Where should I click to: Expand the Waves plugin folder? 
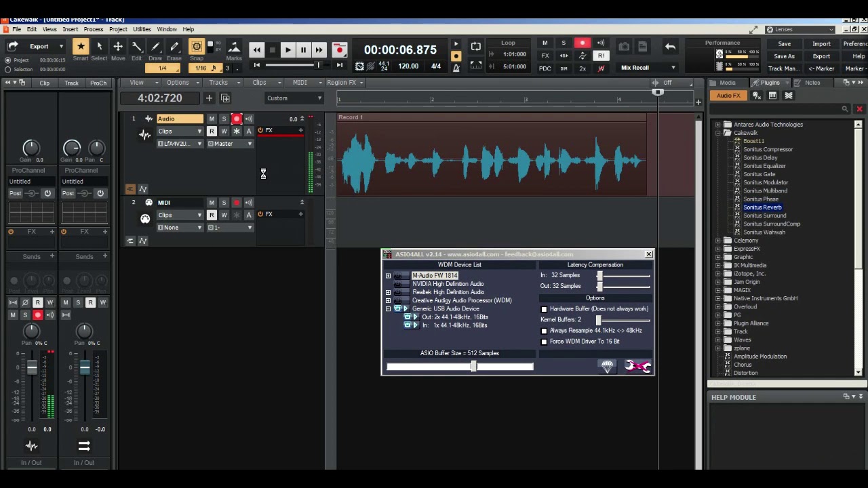pyautogui.click(x=718, y=340)
